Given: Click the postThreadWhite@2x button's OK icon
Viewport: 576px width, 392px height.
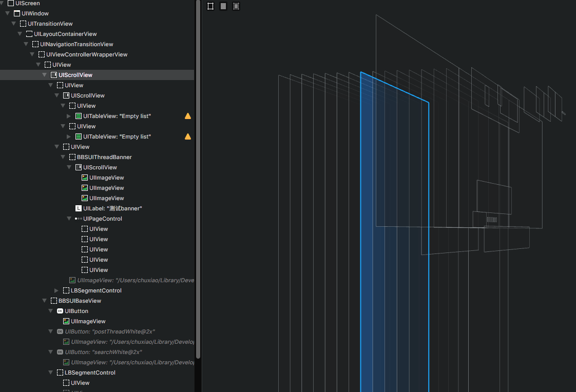Looking at the screenshot, I should [60, 331].
